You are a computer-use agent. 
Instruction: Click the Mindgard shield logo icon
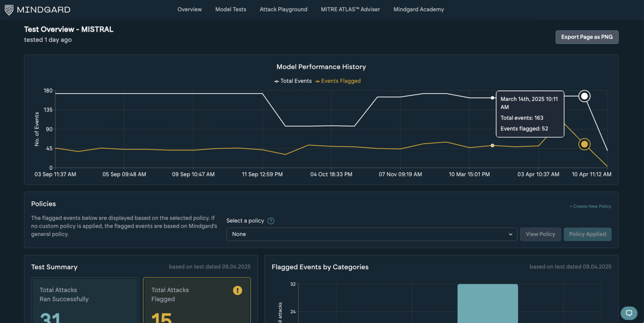click(9, 10)
